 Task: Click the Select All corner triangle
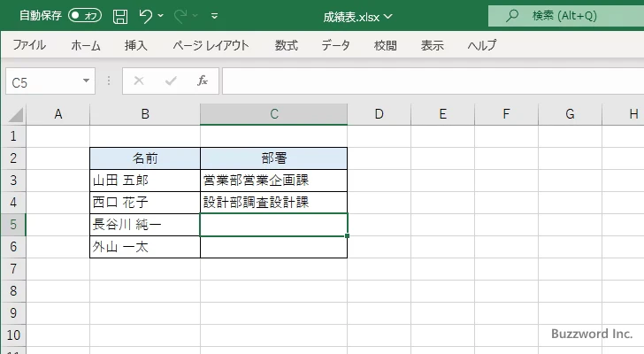pos(15,114)
